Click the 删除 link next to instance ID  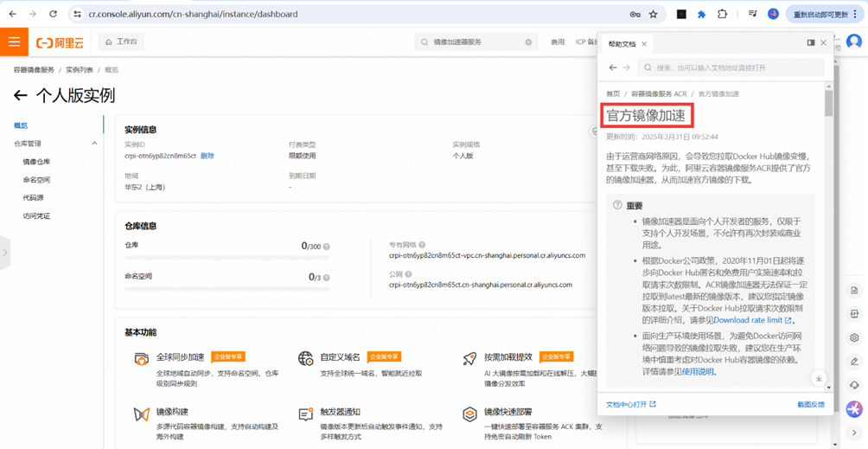pos(207,156)
